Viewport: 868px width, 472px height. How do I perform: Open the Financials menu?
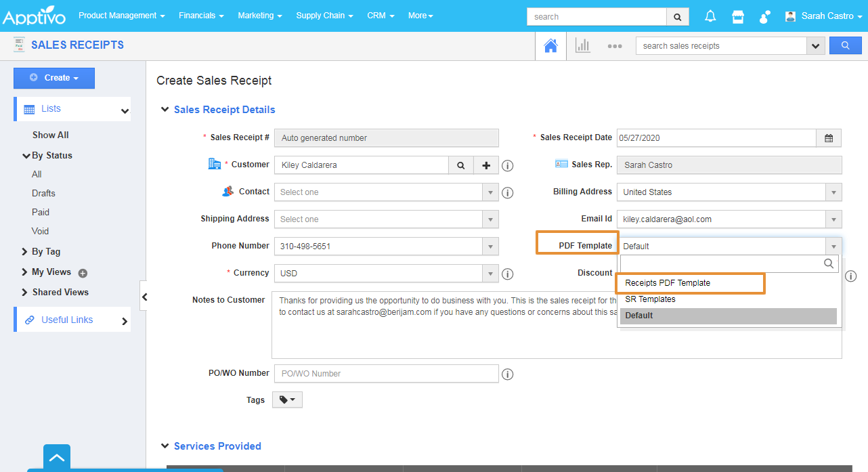click(x=201, y=16)
